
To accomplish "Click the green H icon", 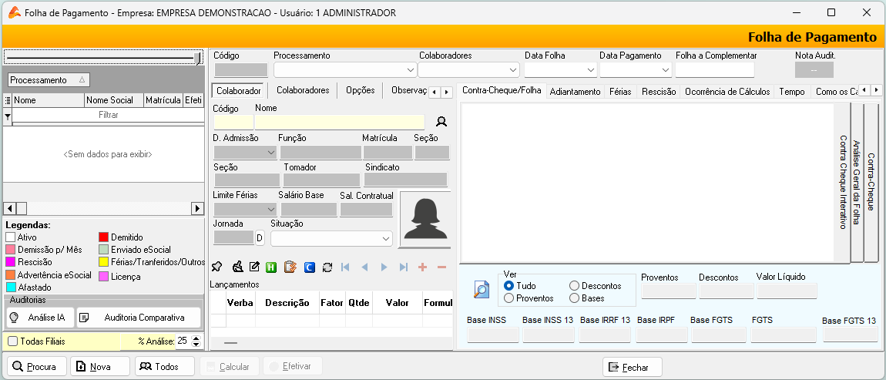I will [x=271, y=267].
